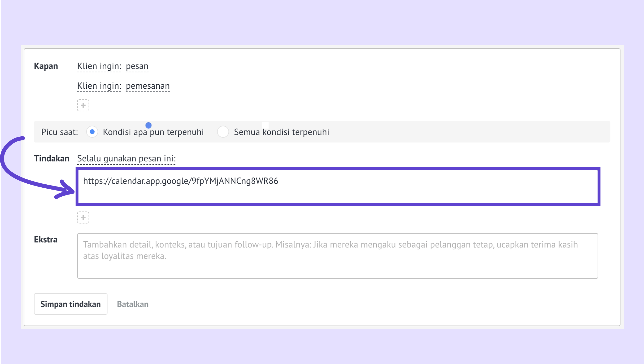The height and width of the screenshot is (364, 644).
Task: Click the 'Simpan tindakan' button
Action: tap(70, 304)
